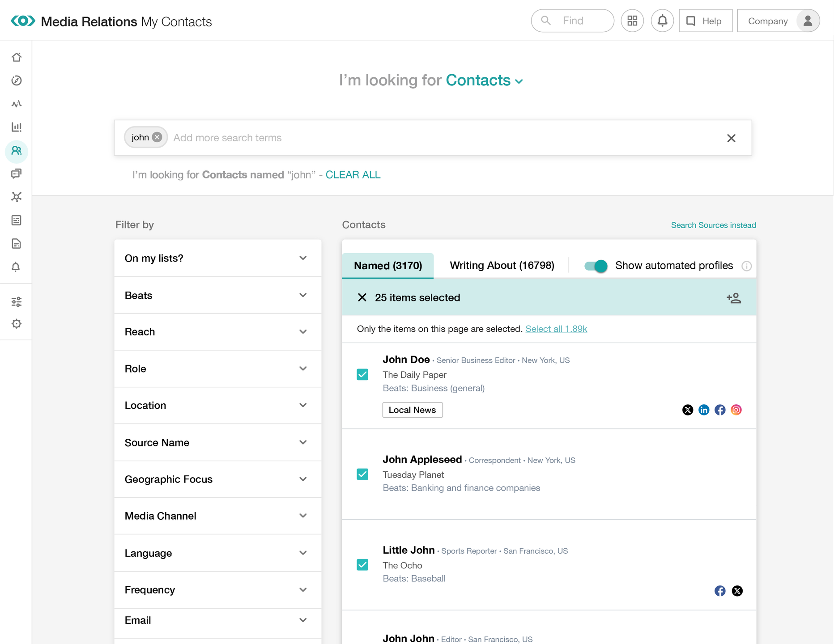Click the CLEAR ALL link
This screenshot has height=644, width=834.
coord(353,175)
